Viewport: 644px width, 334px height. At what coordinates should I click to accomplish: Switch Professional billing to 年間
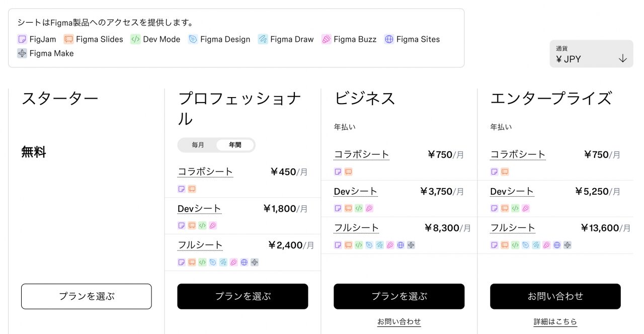[235, 145]
